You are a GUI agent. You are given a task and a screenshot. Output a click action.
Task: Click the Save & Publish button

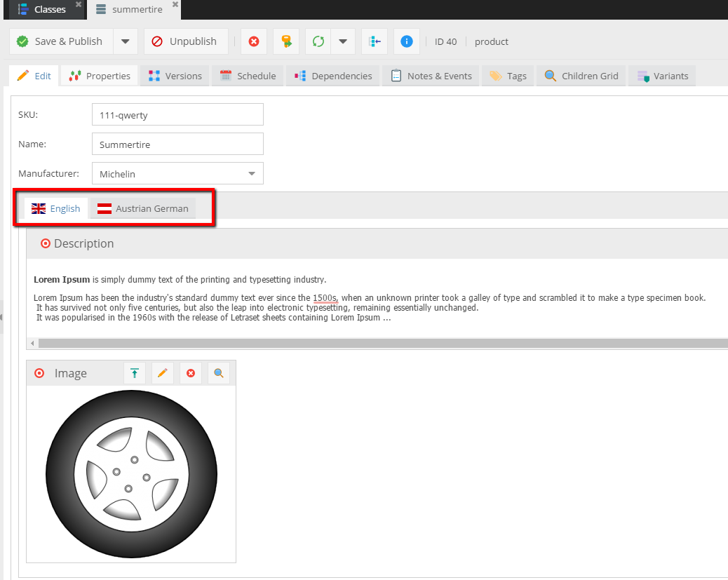click(x=60, y=41)
